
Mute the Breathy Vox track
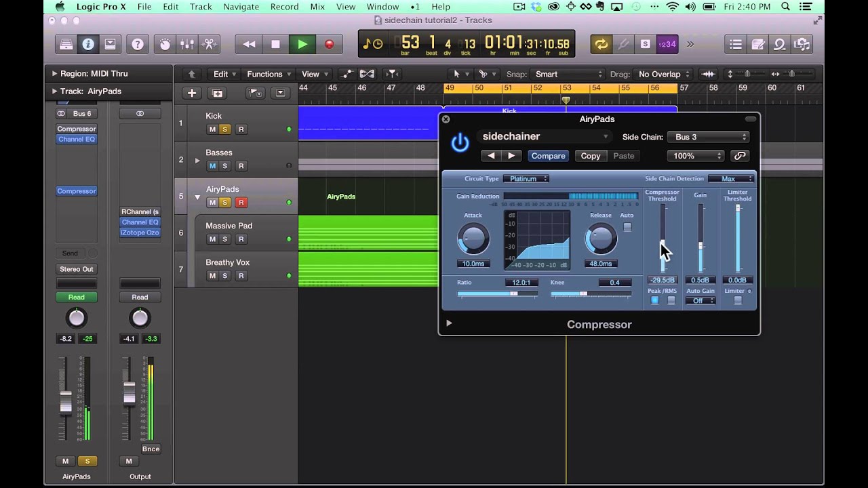(x=212, y=276)
